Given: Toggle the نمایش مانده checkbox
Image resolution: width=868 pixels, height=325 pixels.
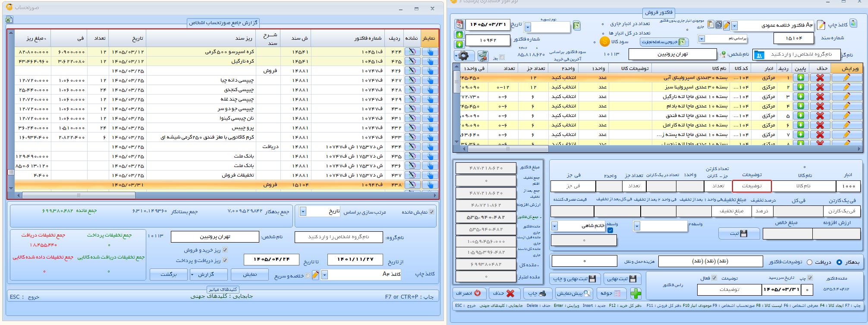Looking at the screenshot, I should point(432,212).
